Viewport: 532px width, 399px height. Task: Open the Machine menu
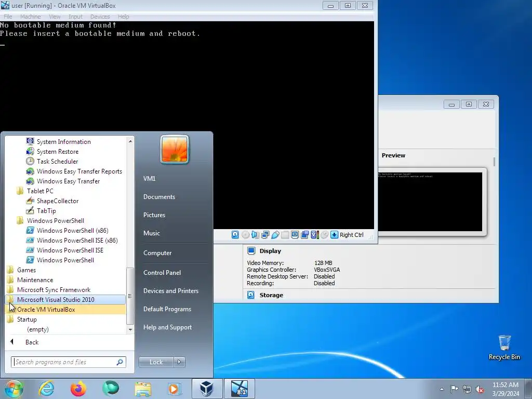[x=30, y=17]
